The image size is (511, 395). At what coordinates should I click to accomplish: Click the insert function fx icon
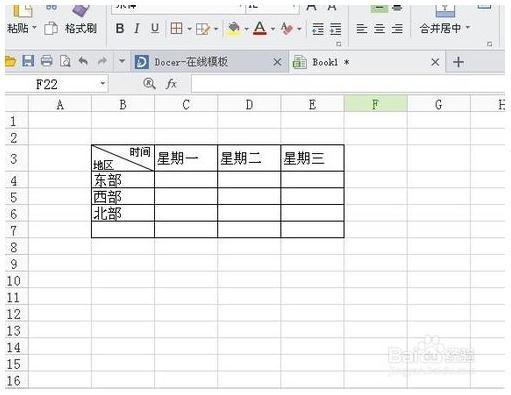(x=171, y=84)
